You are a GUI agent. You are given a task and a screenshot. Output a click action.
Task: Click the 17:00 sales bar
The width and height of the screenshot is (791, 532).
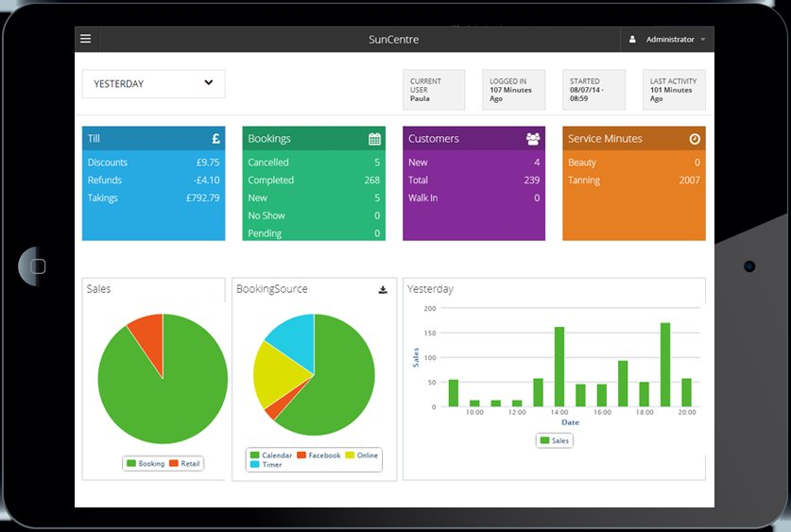click(x=623, y=384)
